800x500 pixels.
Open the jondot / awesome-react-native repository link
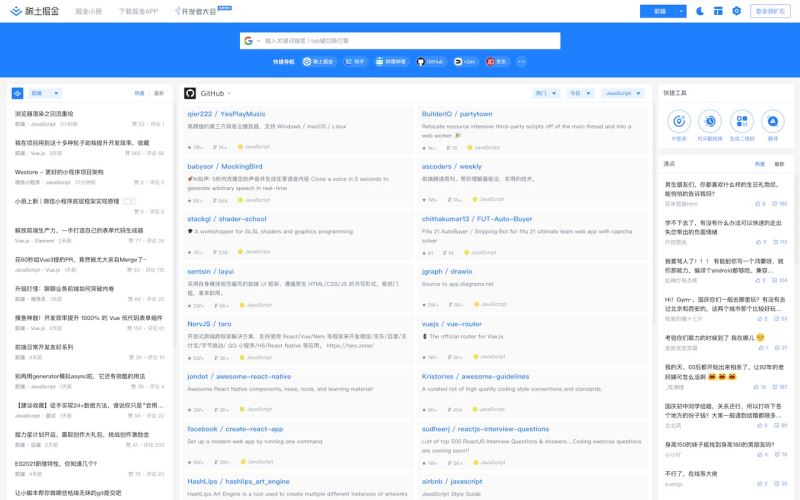pos(239,377)
